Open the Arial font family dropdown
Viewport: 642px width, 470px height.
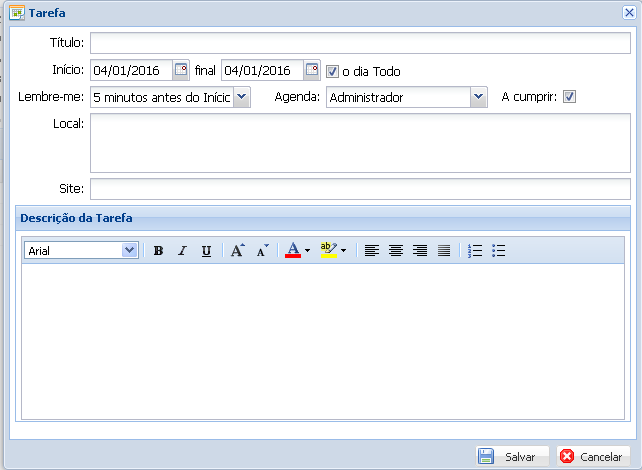click(129, 251)
